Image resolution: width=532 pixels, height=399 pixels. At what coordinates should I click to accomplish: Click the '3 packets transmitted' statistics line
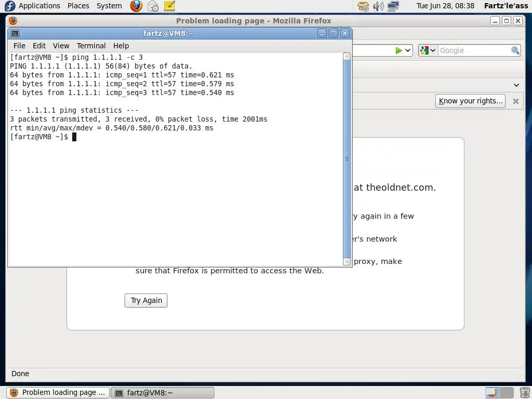138,119
